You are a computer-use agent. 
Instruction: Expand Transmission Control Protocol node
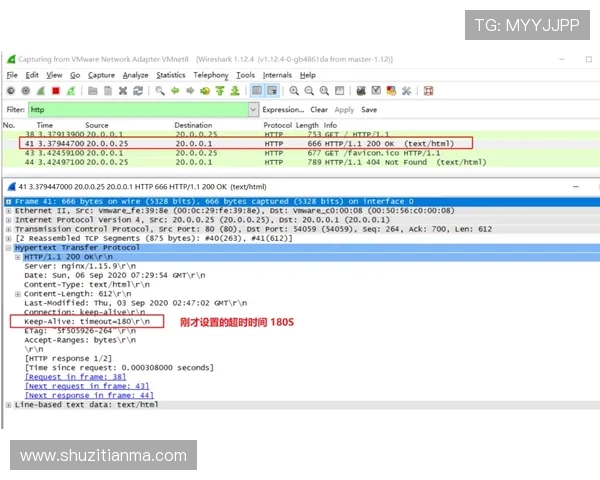point(8,229)
